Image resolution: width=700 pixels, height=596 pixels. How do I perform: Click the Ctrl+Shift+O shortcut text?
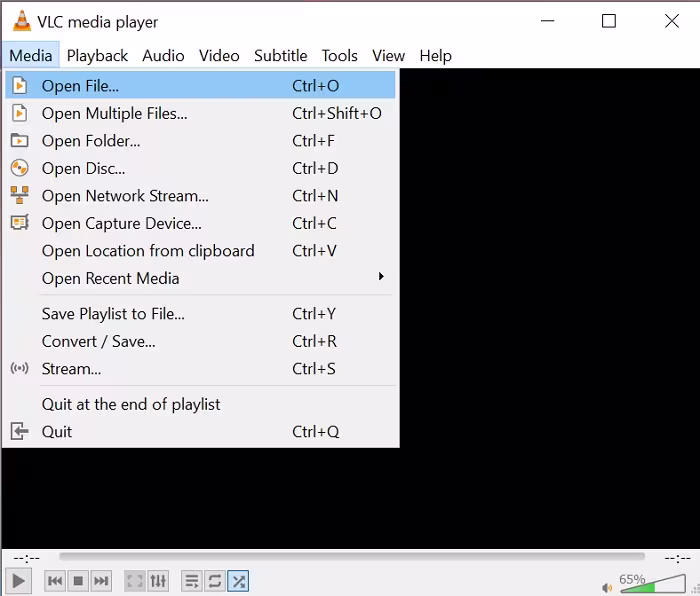pyautogui.click(x=337, y=113)
